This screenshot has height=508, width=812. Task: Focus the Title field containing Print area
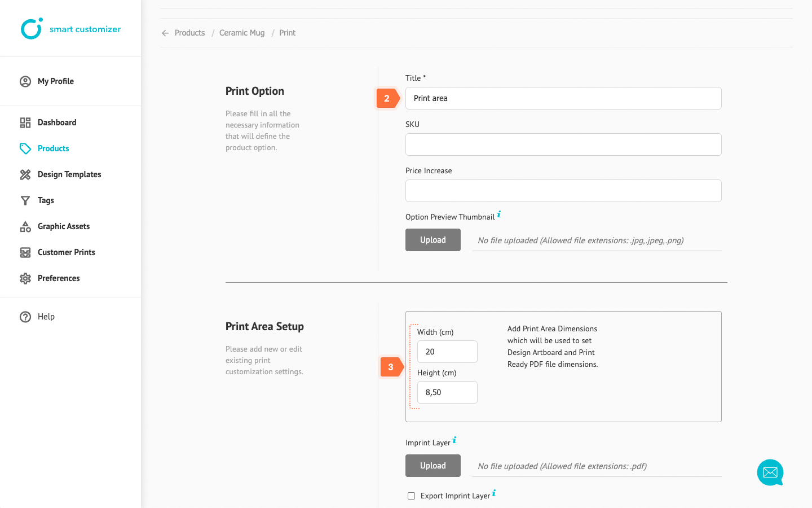[563, 98]
